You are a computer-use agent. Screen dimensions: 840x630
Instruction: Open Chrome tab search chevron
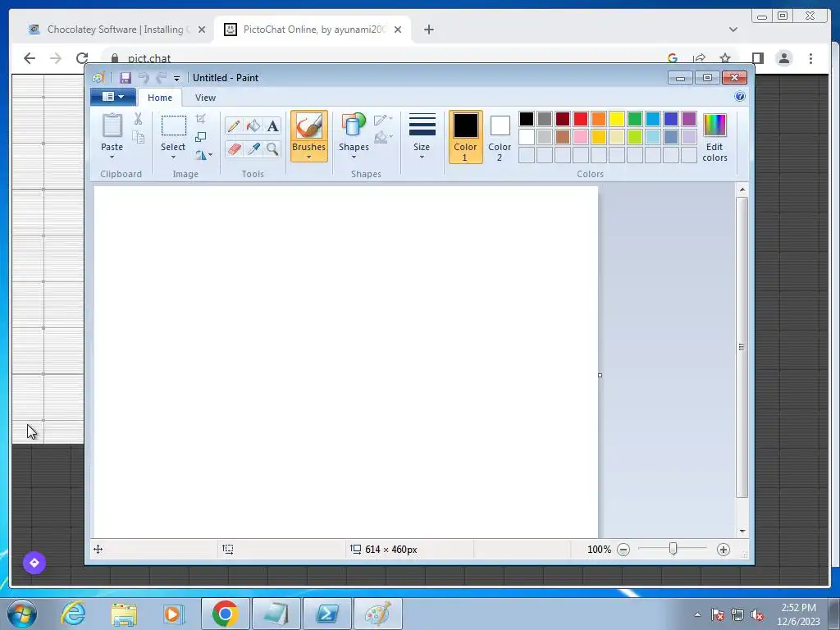(x=733, y=30)
